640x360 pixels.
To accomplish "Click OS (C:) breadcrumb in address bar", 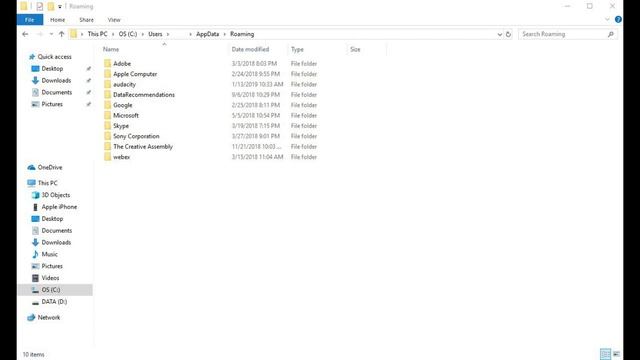I will click(128, 34).
